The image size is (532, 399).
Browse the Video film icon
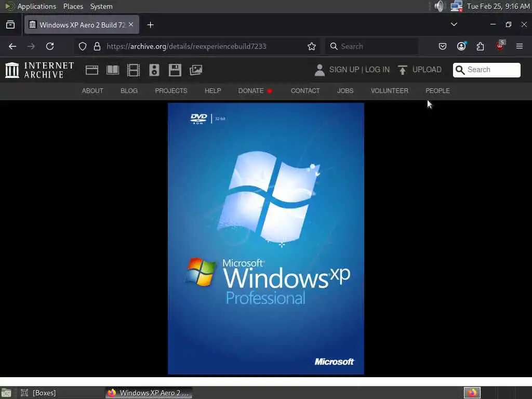point(134,70)
